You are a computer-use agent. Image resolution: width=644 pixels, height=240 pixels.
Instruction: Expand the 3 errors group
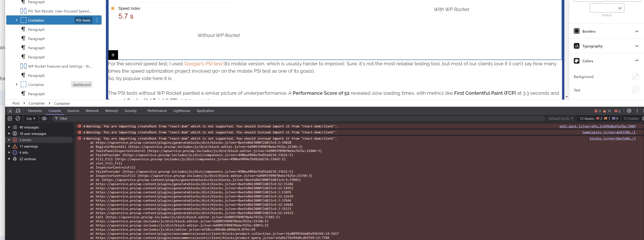tap(9, 140)
